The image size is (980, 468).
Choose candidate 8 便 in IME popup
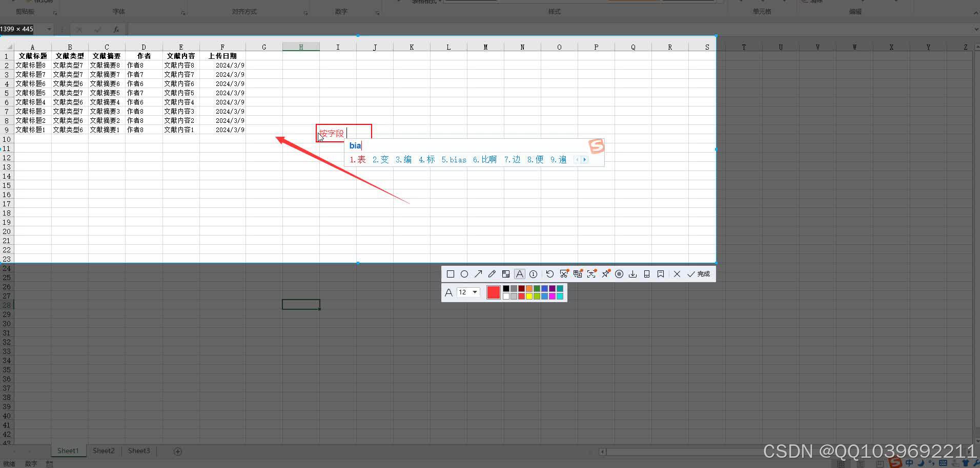click(535, 160)
